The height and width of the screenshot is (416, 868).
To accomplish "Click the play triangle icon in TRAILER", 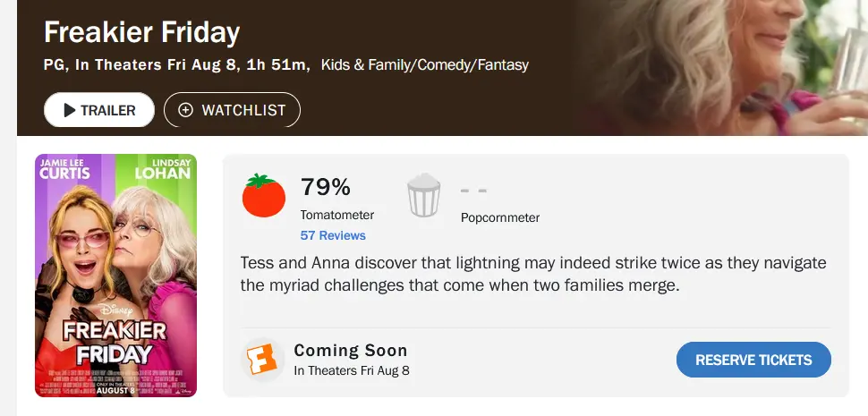I will (x=69, y=110).
